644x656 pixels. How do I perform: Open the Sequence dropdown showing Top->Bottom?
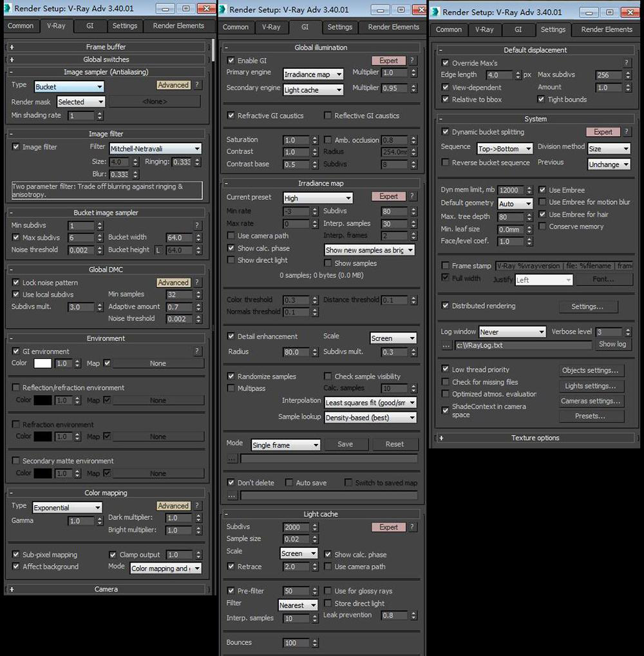pos(505,148)
